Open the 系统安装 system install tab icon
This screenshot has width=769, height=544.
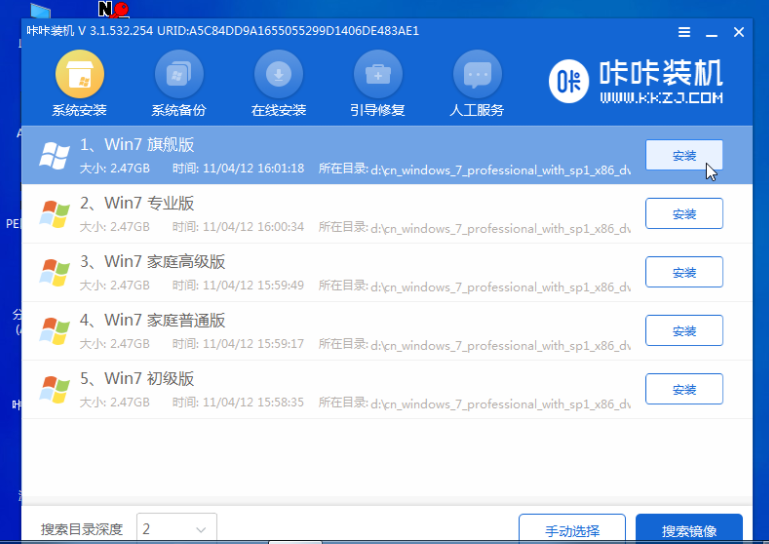point(79,75)
